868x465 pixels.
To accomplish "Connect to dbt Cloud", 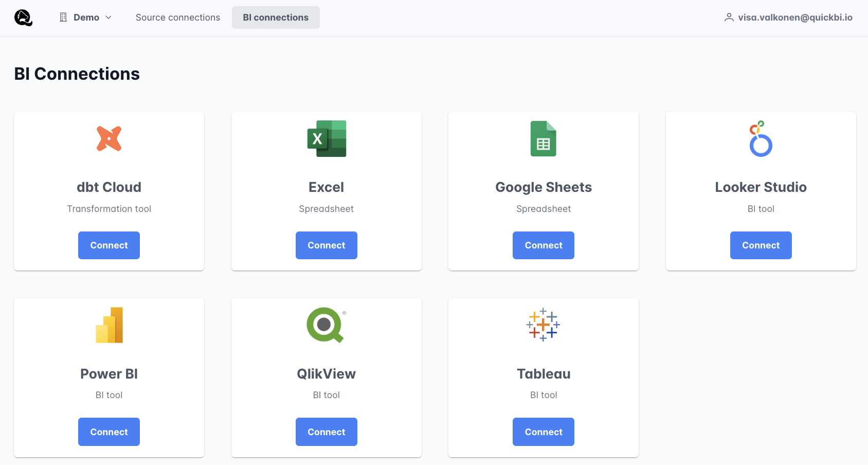I will coord(109,245).
